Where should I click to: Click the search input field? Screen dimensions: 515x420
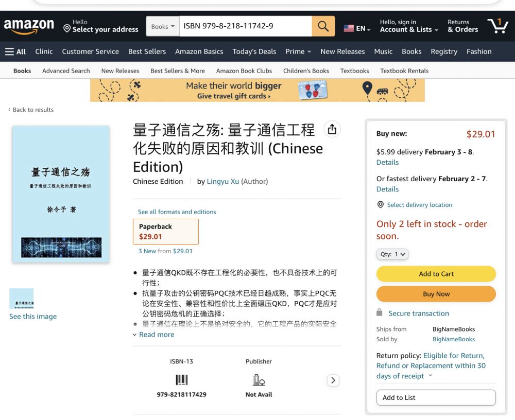pyautogui.click(x=245, y=26)
